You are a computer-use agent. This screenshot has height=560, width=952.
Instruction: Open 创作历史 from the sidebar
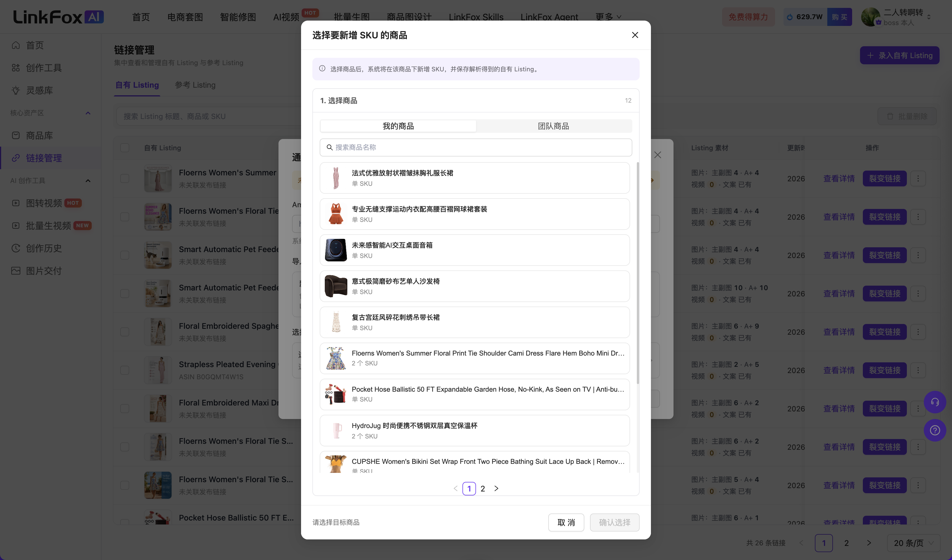coord(44,248)
